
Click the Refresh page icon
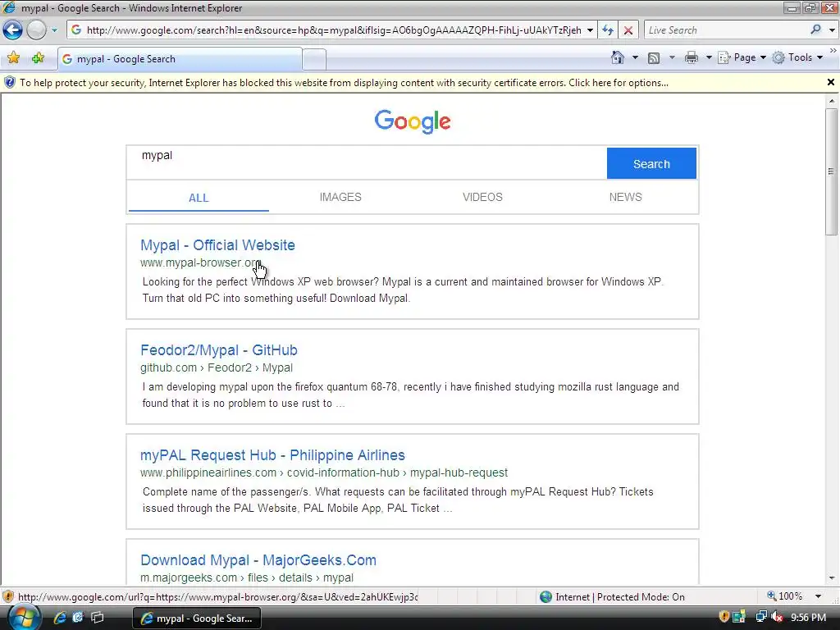tap(608, 30)
